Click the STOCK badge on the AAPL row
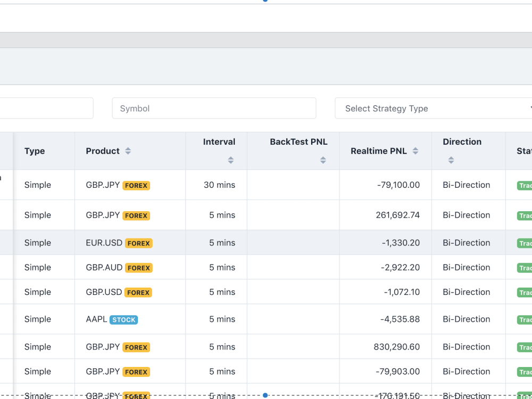Screen dimensions: 532x399 pyautogui.click(x=123, y=320)
